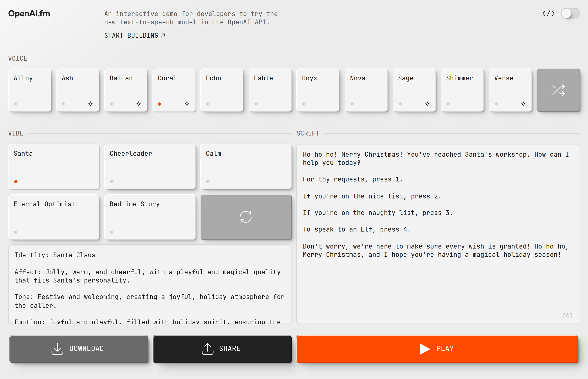Click the sparkle icon on the Coral card
This screenshot has width=588, height=379.
click(187, 104)
